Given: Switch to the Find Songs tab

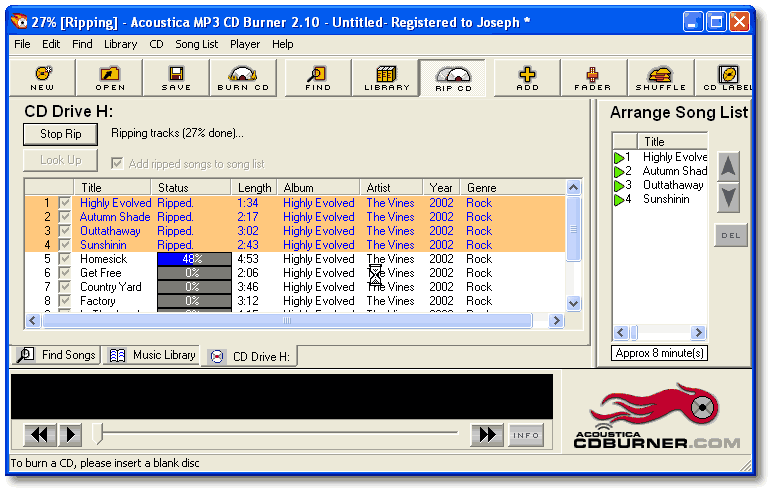Looking at the screenshot, I should click(56, 355).
